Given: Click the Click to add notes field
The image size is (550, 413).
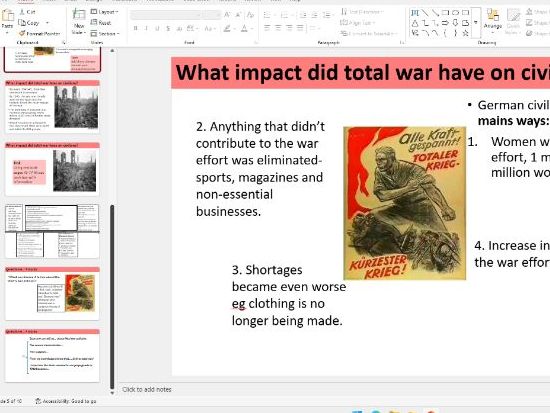Looking at the screenshot, I should click(147, 389).
